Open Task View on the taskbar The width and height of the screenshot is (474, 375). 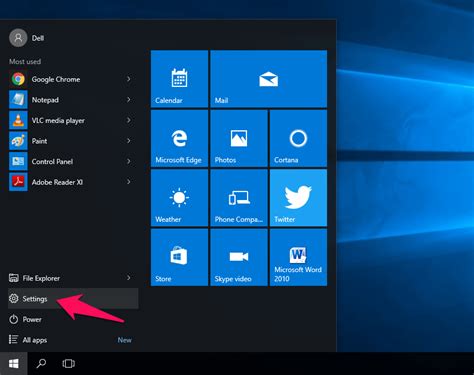tap(69, 363)
